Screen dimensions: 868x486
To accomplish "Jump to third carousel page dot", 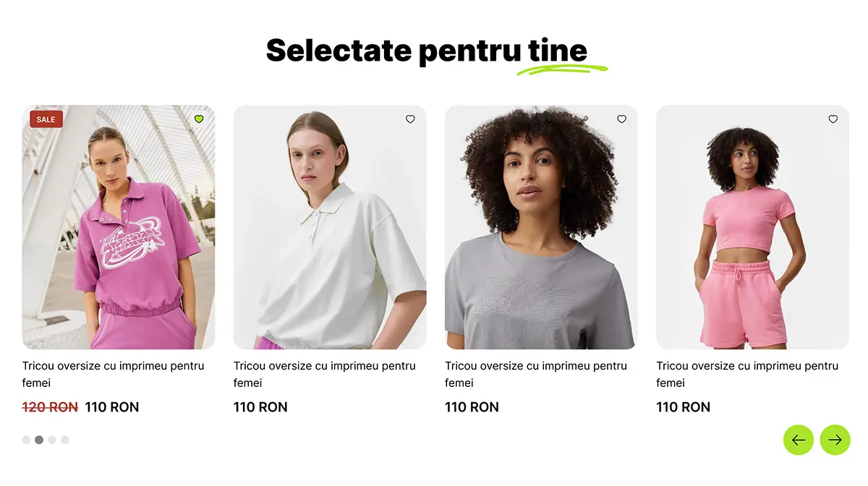I will [x=52, y=440].
